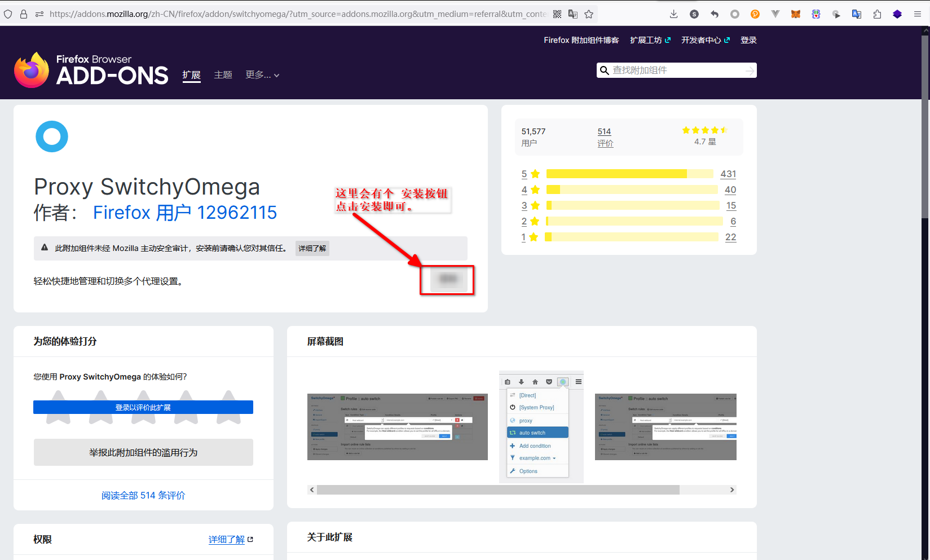This screenshot has height=560, width=930.
Task: Open the Firefox downloads panel
Action: [x=673, y=14]
